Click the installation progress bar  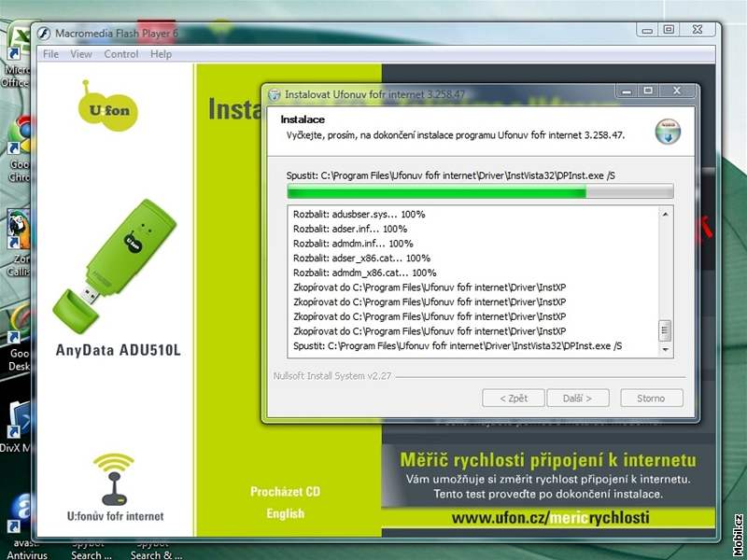pos(480,192)
